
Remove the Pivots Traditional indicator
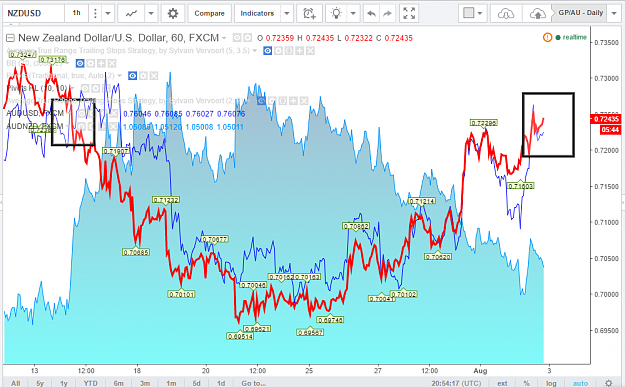(154, 76)
